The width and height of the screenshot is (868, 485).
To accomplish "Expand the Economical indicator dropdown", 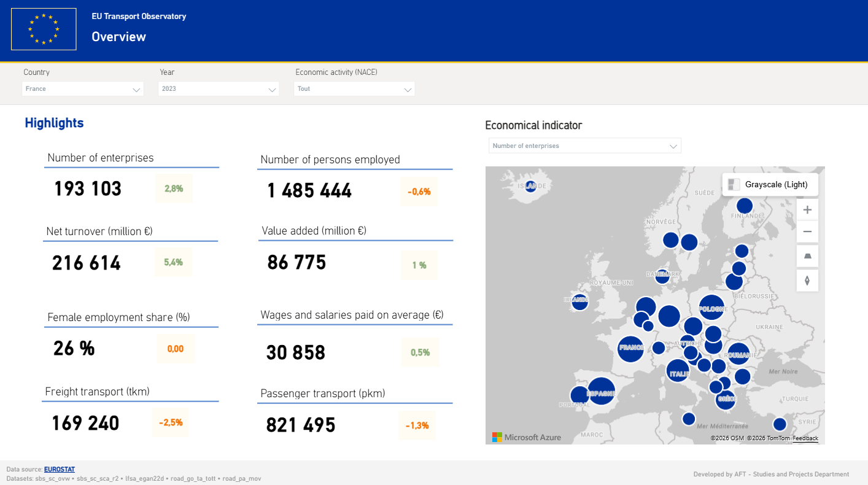I will click(x=584, y=146).
